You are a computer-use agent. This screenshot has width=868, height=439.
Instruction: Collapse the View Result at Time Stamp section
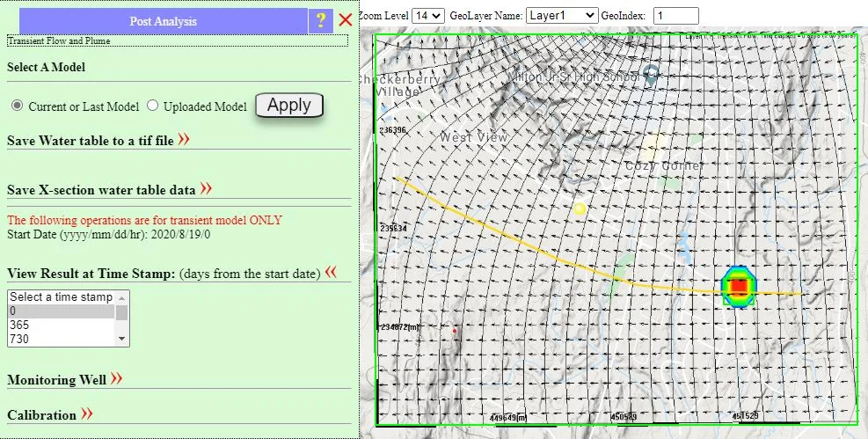(x=331, y=272)
